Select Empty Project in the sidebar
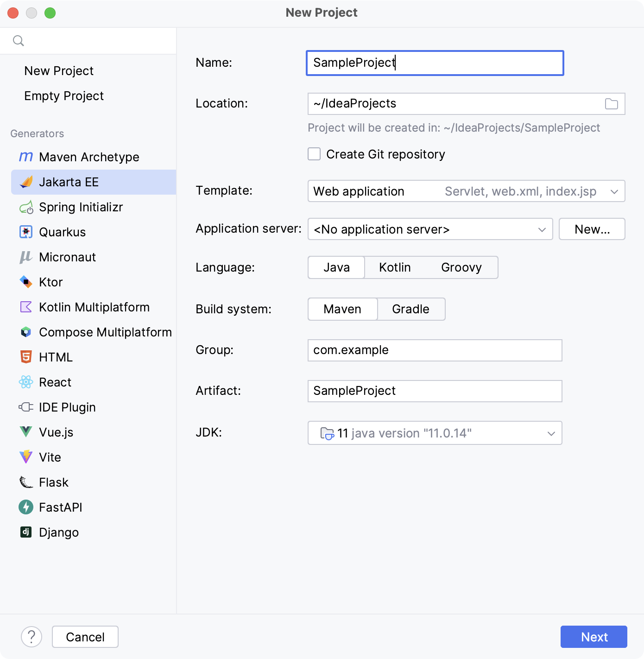The height and width of the screenshot is (659, 644). 64,96
